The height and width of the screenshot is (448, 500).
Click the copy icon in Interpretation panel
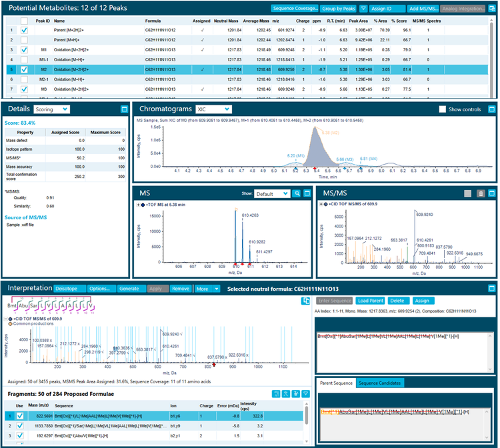[305, 301]
